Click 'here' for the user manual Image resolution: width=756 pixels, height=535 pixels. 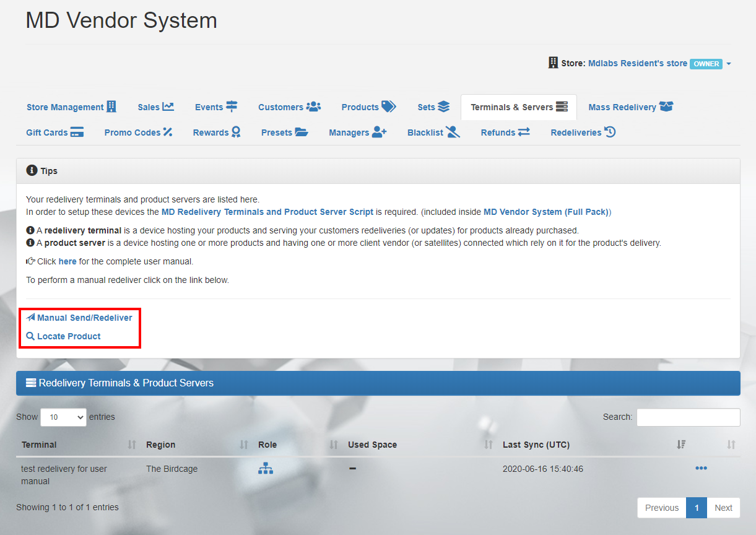pyautogui.click(x=67, y=261)
